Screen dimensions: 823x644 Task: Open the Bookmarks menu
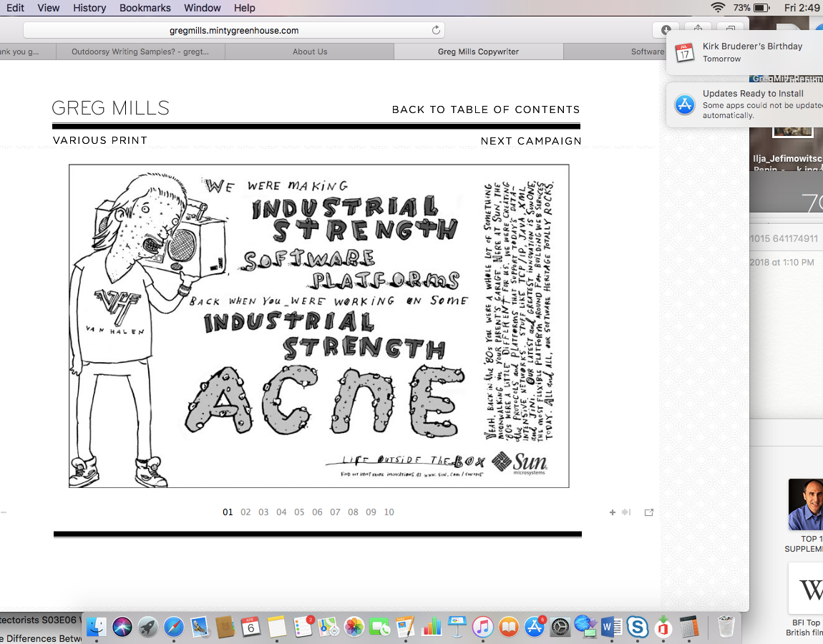coord(145,8)
